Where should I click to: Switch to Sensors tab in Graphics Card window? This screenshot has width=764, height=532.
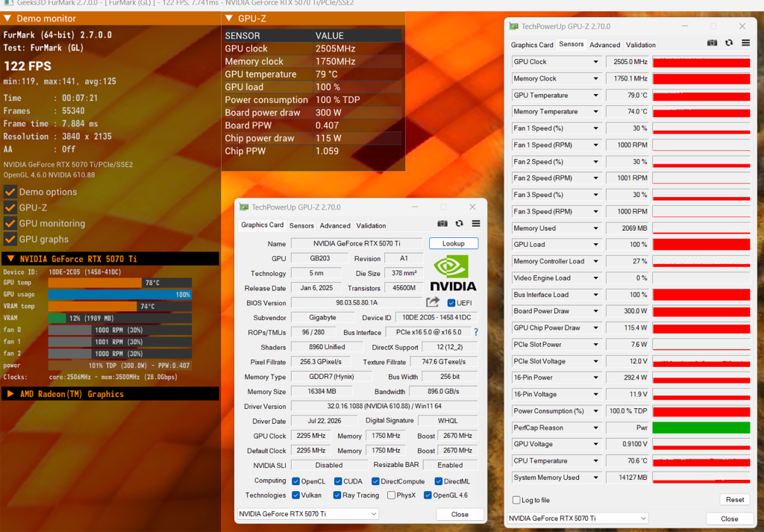pos(301,225)
